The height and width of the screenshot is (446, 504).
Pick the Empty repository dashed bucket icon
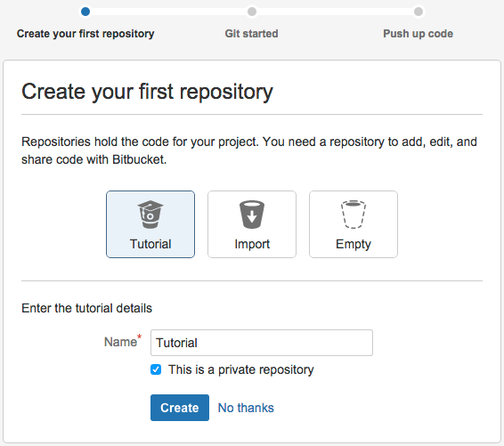354,215
